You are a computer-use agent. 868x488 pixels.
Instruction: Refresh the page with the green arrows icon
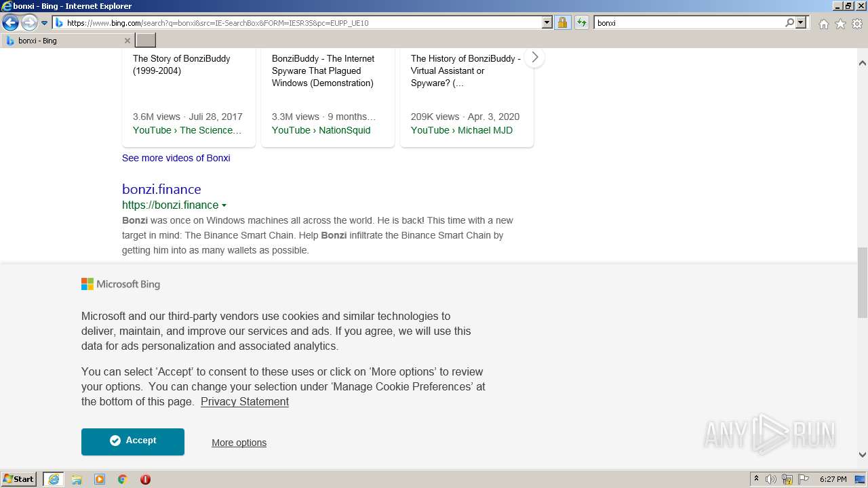pos(581,22)
